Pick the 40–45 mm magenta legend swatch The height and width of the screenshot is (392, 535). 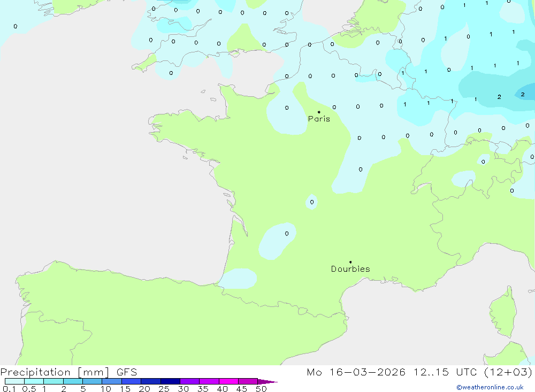pyautogui.click(x=228, y=381)
